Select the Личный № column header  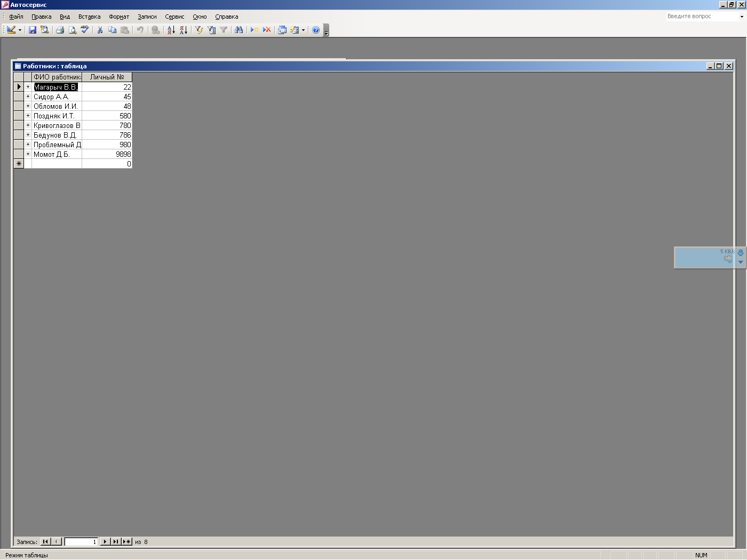click(107, 77)
